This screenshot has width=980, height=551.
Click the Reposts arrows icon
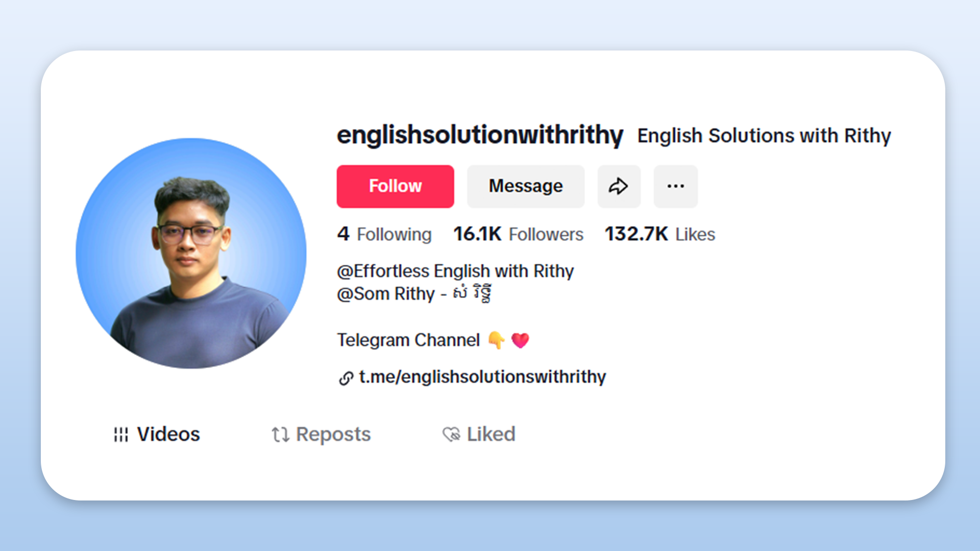280,435
